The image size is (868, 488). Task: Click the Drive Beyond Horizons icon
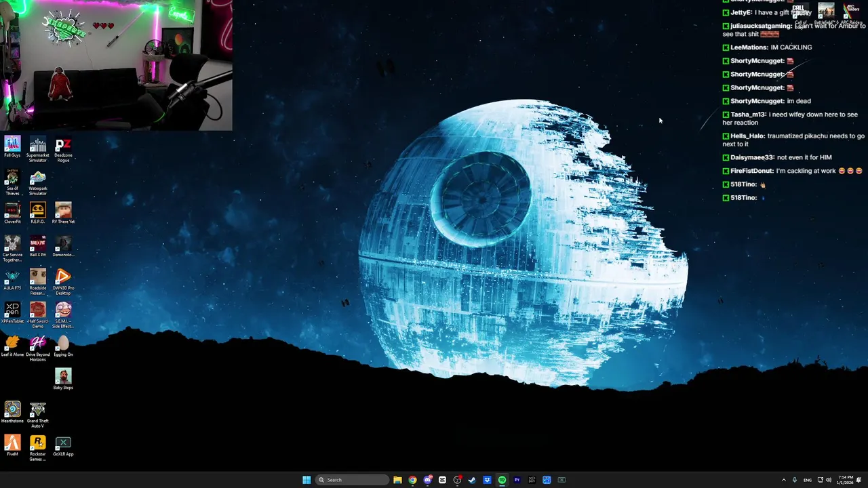38,349
